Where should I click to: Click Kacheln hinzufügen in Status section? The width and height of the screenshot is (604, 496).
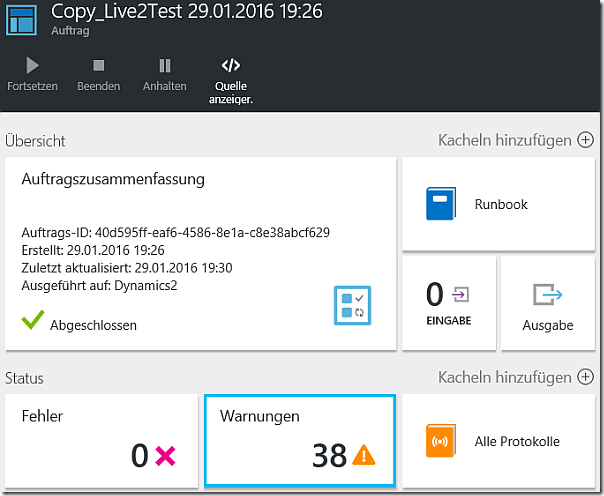click(515, 377)
